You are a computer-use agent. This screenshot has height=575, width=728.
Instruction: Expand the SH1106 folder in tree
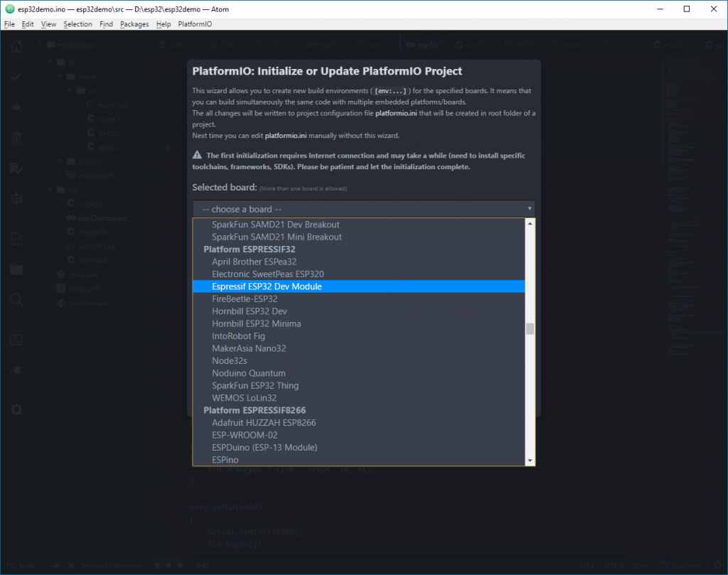click(x=60, y=161)
